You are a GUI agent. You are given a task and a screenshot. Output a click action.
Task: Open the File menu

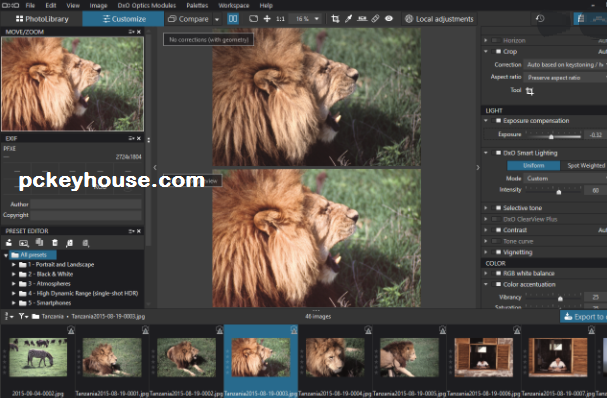(30, 5)
